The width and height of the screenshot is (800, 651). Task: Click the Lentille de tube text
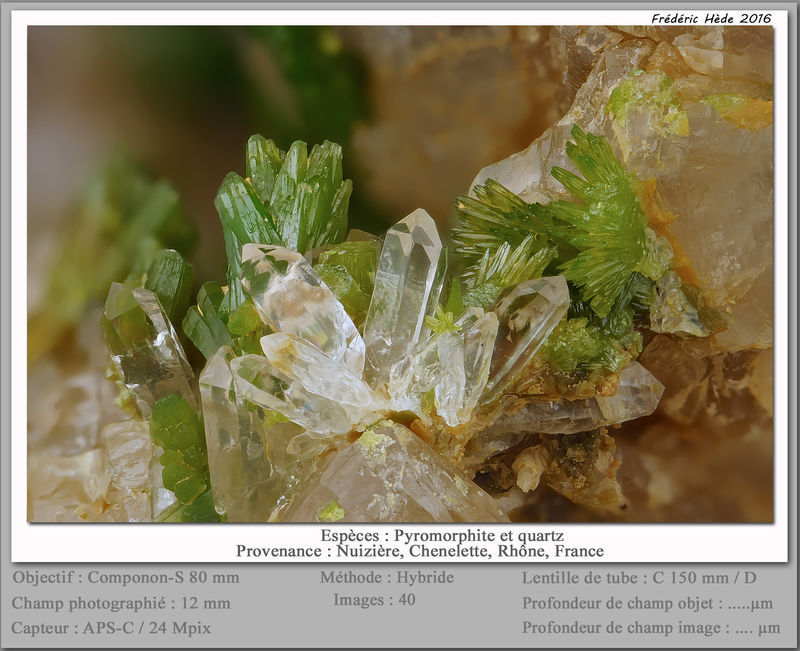pos(639,578)
